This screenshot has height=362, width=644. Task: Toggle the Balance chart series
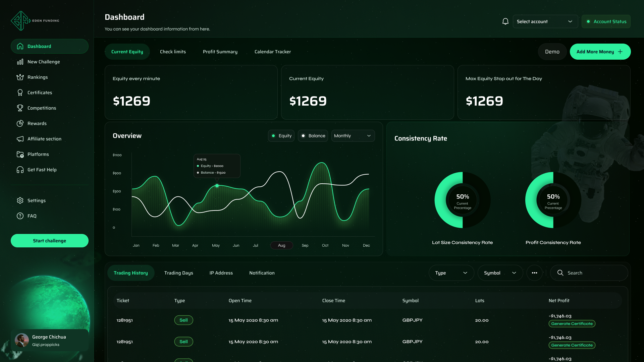tap(313, 136)
